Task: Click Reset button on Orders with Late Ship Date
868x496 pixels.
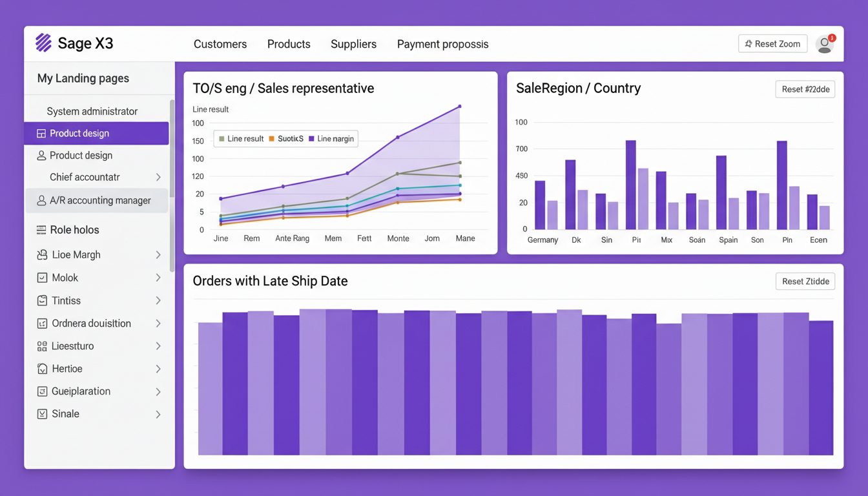Action: coord(805,282)
